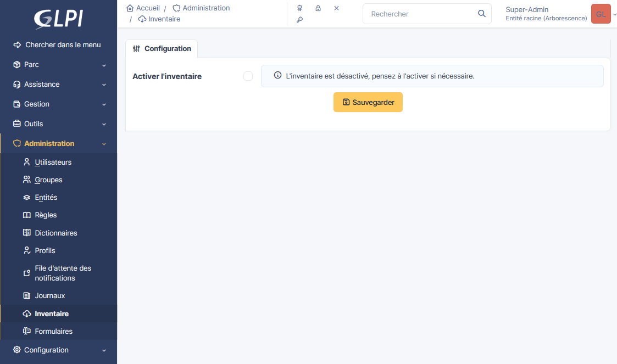
Task: Click the GLPI logo
Action: click(x=59, y=19)
